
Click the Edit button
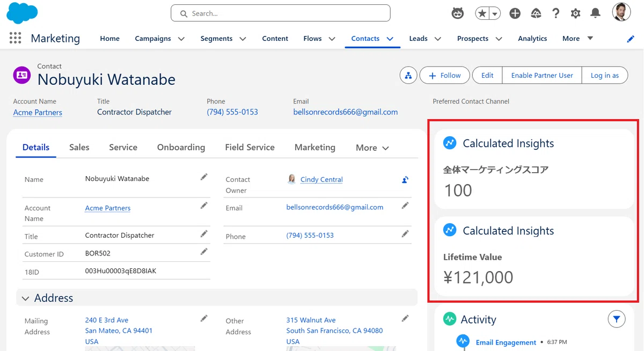click(487, 76)
